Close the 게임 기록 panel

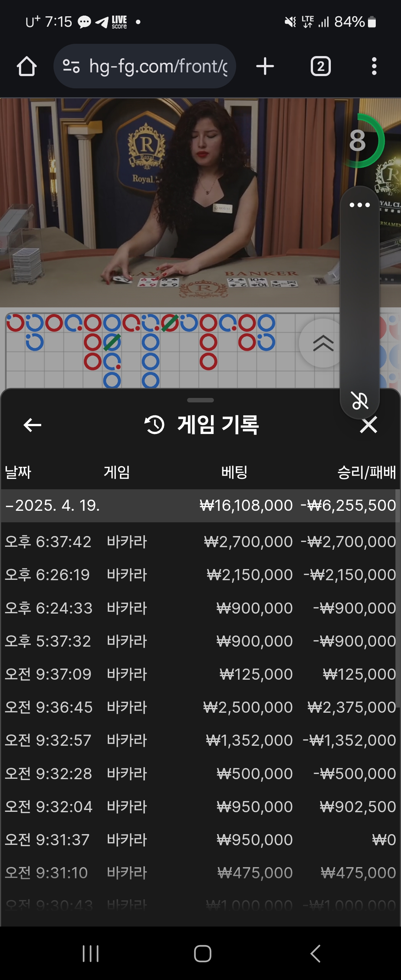(368, 425)
